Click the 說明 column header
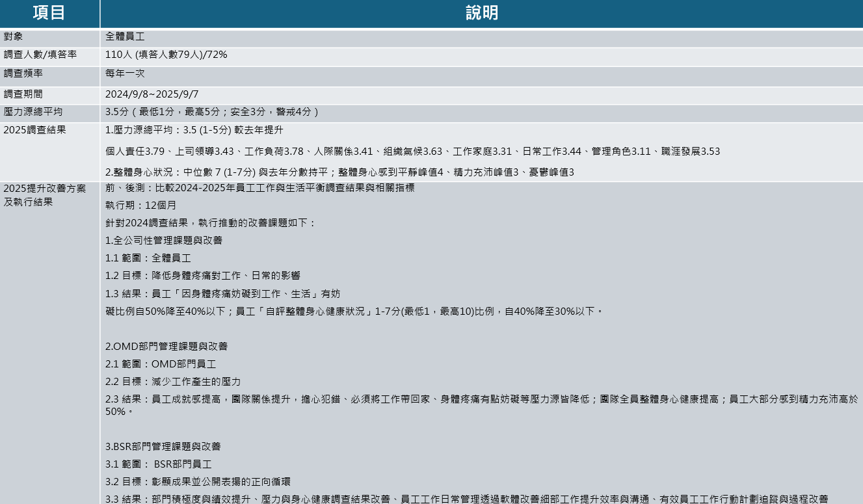Viewport: 863px width, 504px height. tap(481, 13)
